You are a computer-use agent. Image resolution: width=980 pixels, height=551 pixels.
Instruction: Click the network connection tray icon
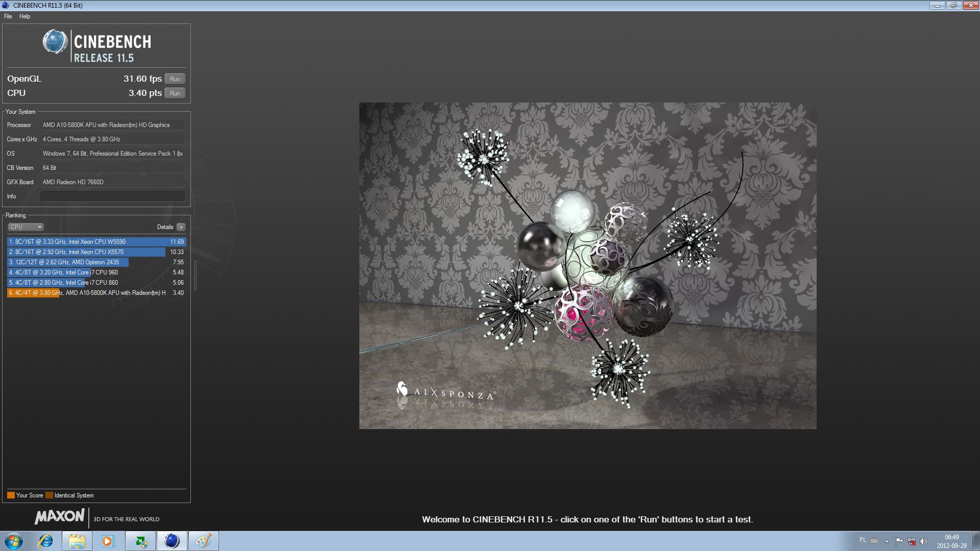[912, 541]
